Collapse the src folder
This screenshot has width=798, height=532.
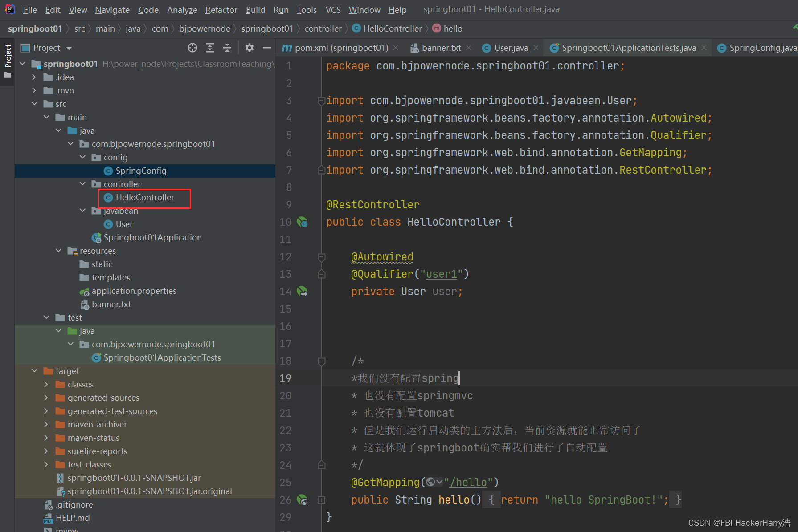pyautogui.click(x=34, y=104)
